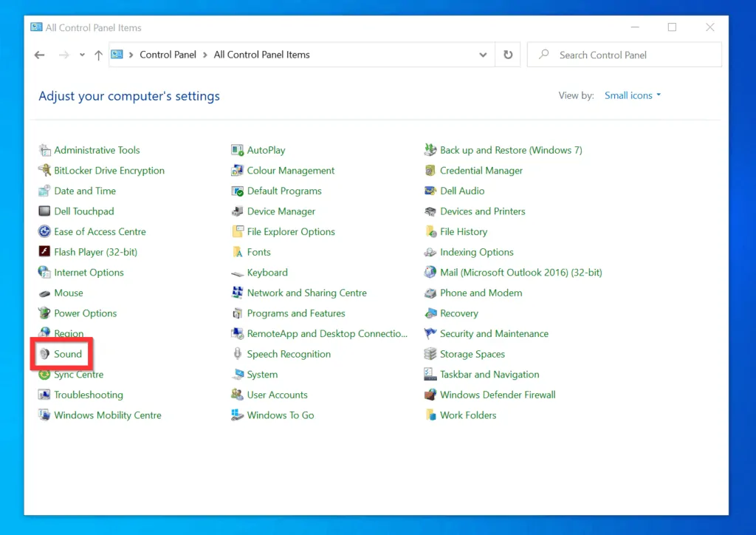Navigate to Control Panel via breadcrumb
Image resolution: width=756 pixels, height=535 pixels.
(x=168, y=54)
